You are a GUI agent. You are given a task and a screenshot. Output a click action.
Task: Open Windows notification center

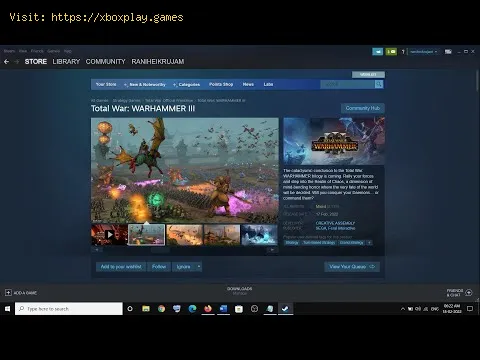click(x=470, y=309)
